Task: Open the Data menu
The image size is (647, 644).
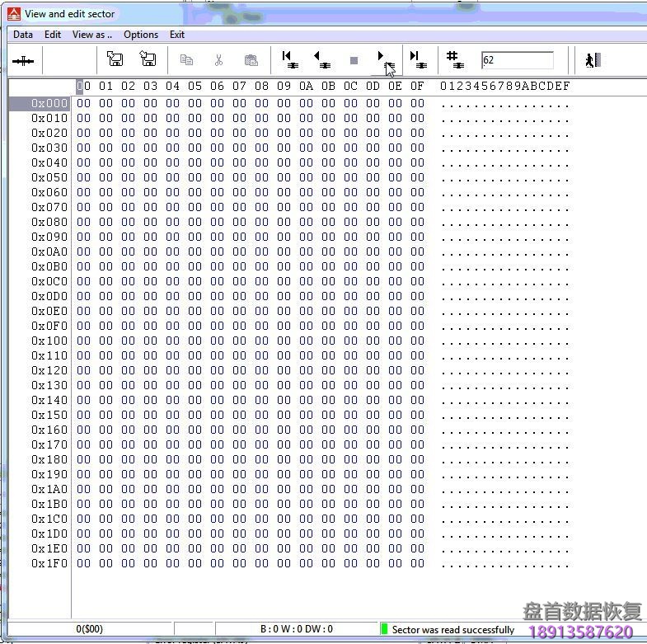Action: tap(23, 35)
